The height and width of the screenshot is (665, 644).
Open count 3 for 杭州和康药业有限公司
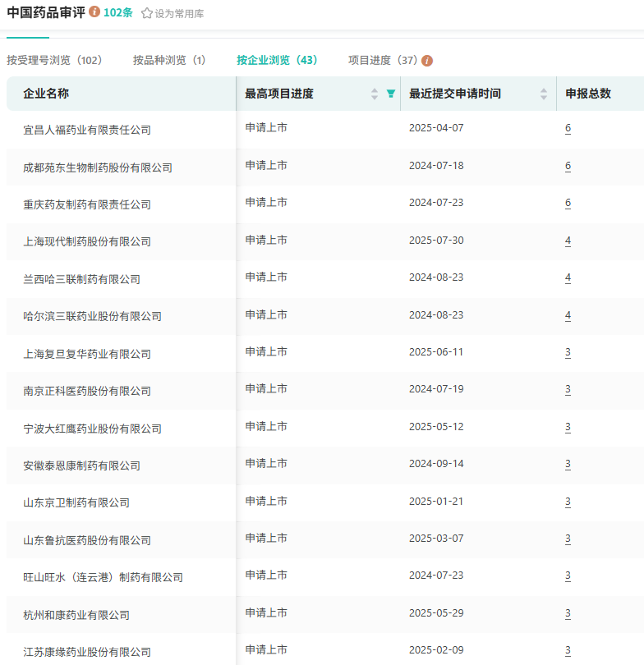tap(568, 613)
